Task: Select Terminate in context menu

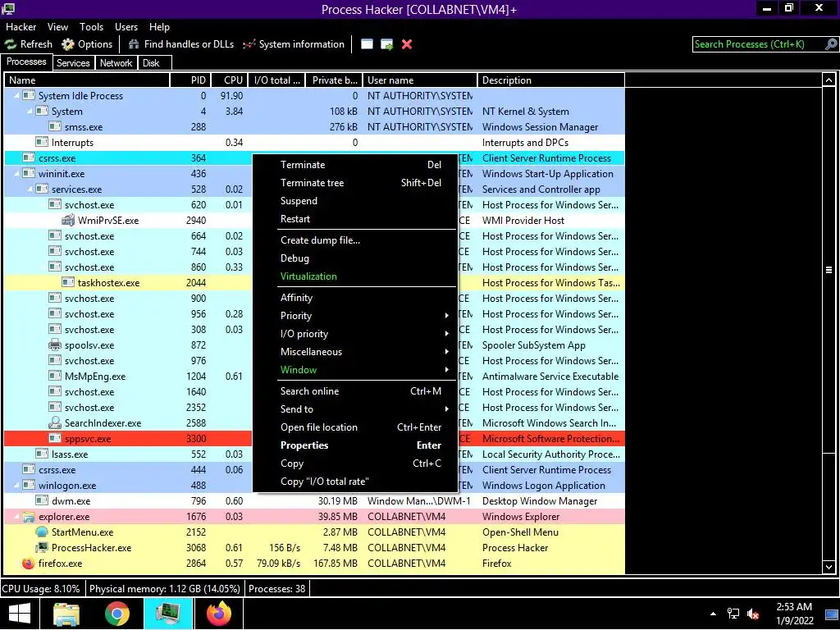Action: coord(355,165)
